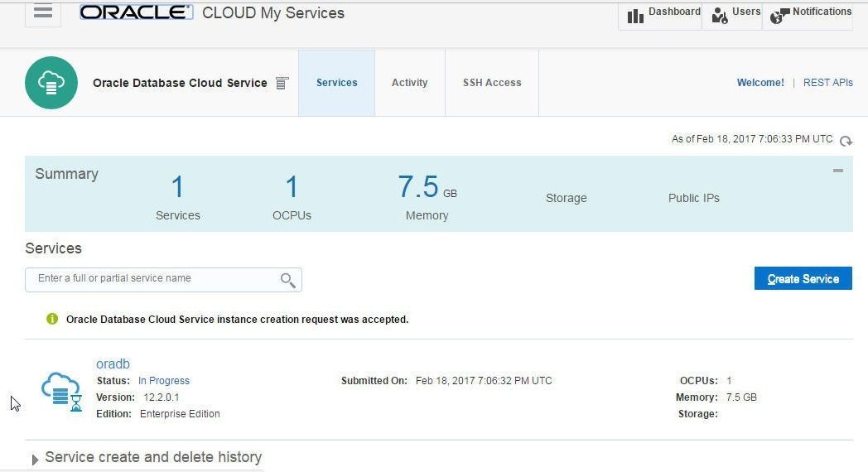Click the Oracle Database Cloud Service title
868x472 pixels.
pyautogui.click(x=180, y=83)
